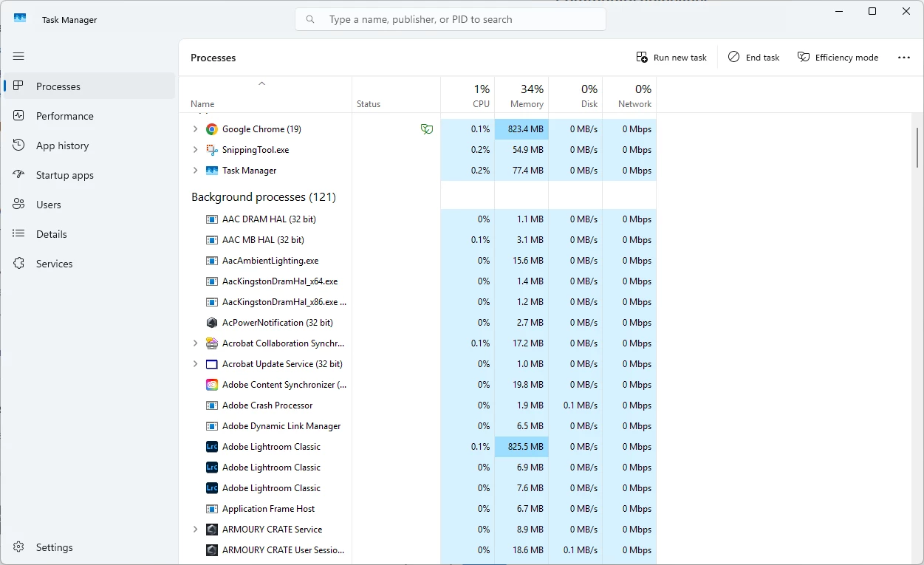Click the ARMOURY CRATE Service icon
This screenshot has height=565, width=924.
pos(212,530)
